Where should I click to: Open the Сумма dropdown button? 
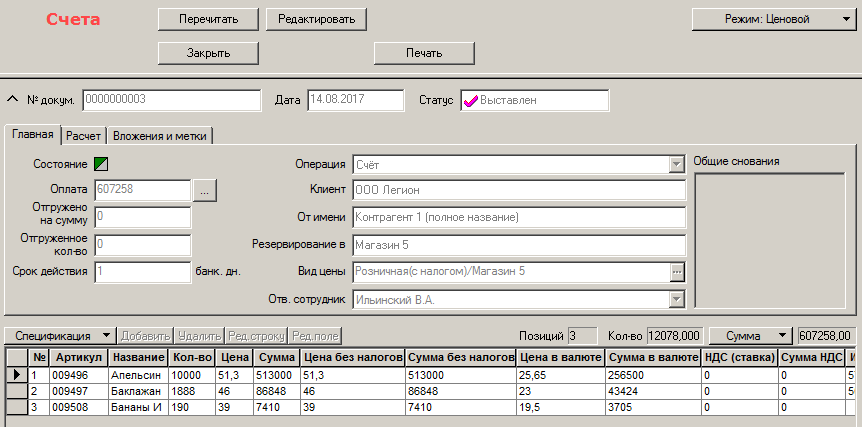pyautogui.click(x=750, y=336)
